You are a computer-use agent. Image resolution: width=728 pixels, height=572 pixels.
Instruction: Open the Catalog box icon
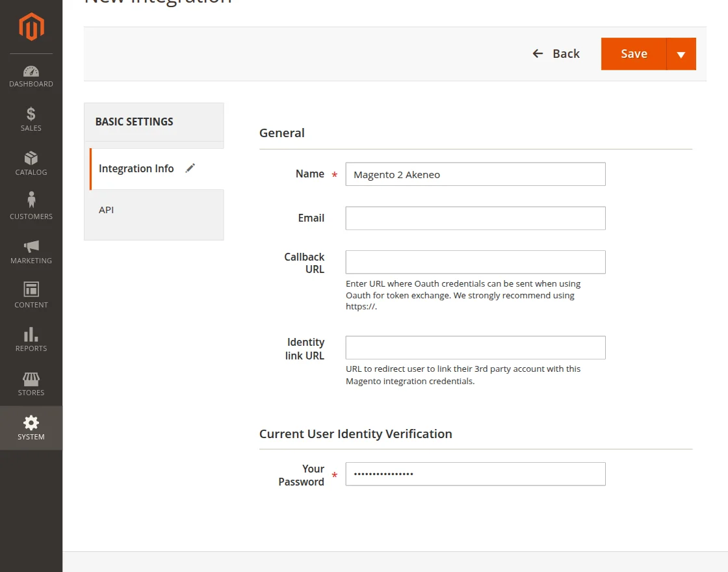click(x=31, y=159)
